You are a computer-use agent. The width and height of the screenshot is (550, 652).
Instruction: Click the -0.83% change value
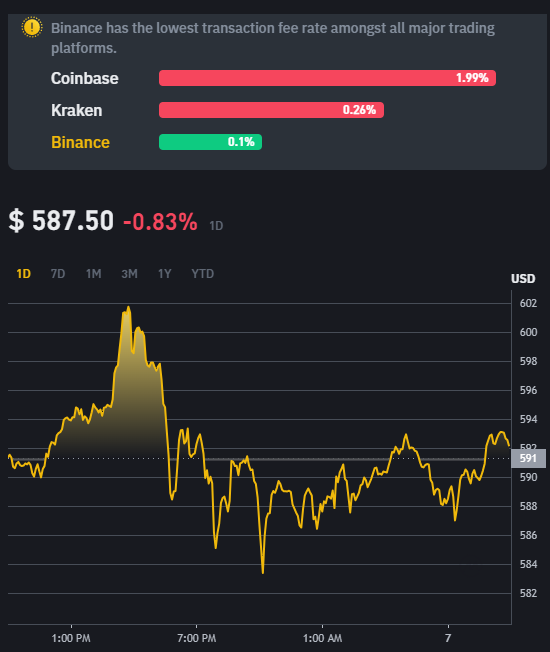[160, 221]
